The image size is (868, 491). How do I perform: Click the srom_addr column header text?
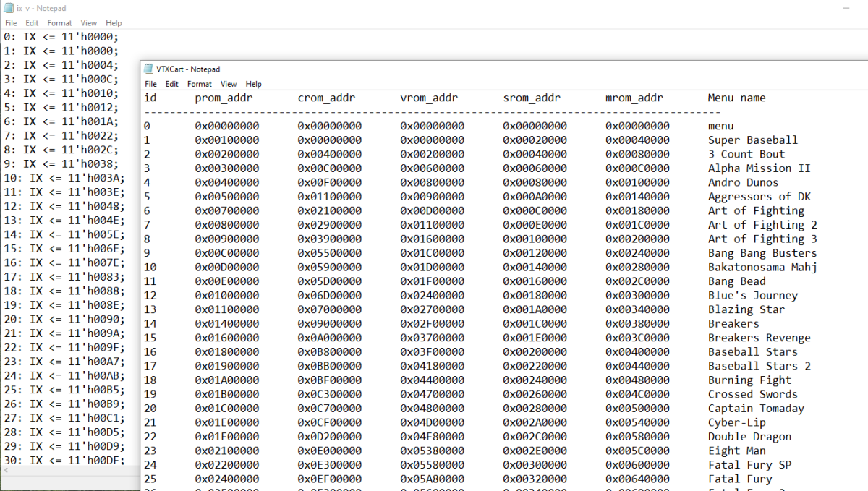click(x=532, y=98)
